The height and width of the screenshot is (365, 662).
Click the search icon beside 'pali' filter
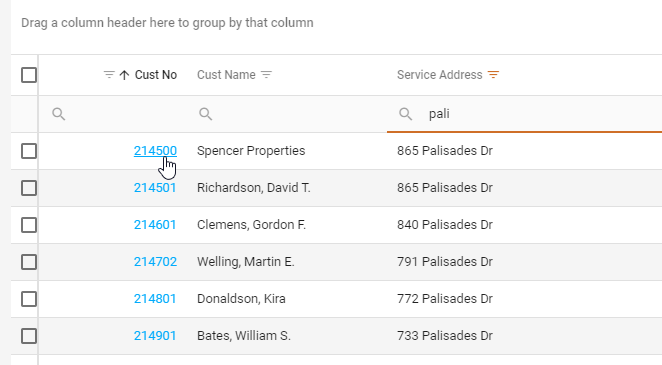pyautogui.click(x=406, y=114)
